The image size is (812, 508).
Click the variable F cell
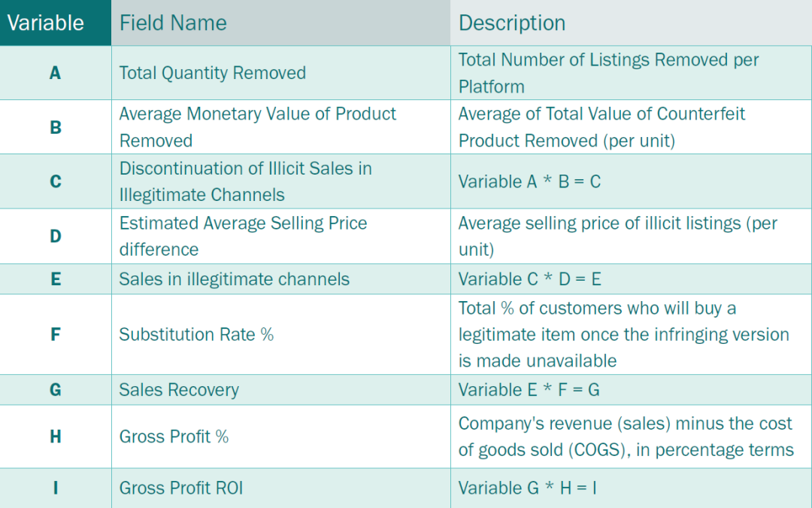56,334
